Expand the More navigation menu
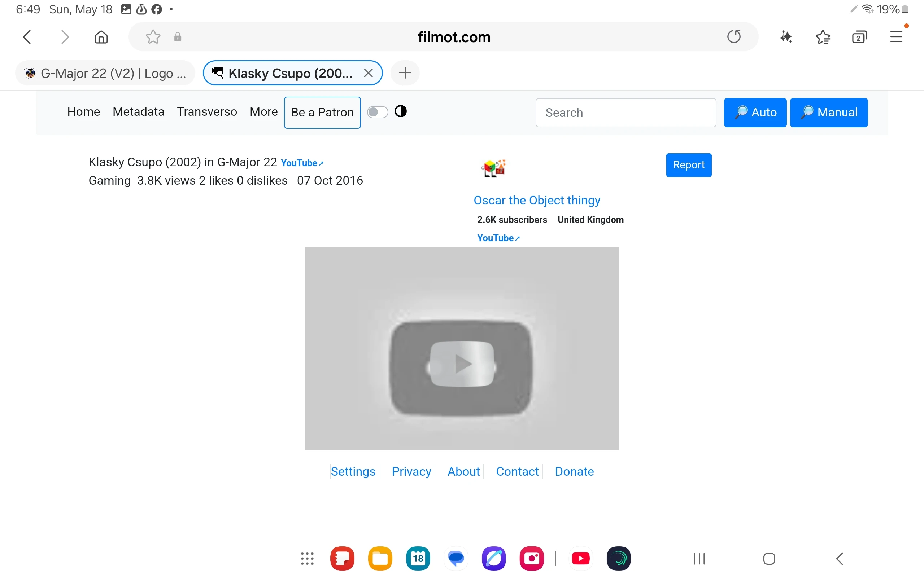 coord(263,112)
